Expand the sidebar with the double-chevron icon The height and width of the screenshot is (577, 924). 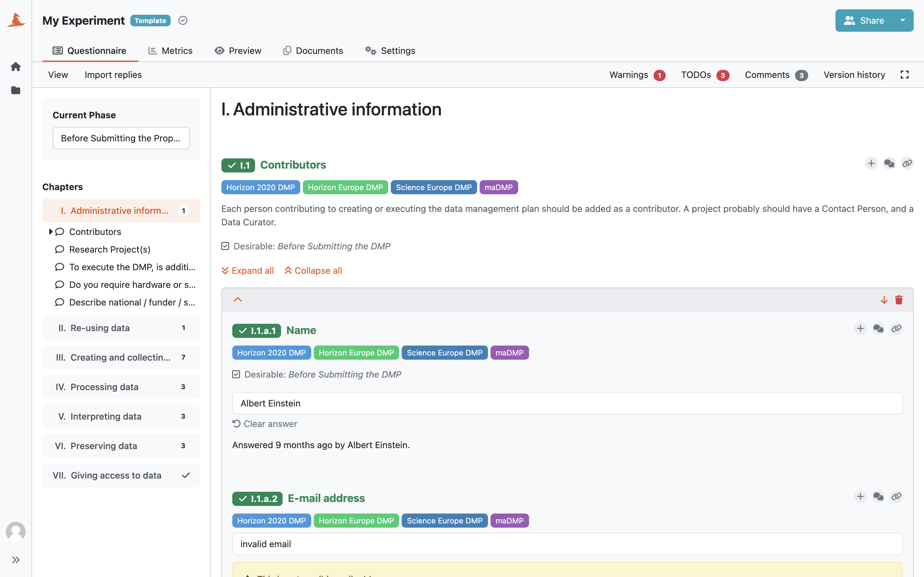16,560
